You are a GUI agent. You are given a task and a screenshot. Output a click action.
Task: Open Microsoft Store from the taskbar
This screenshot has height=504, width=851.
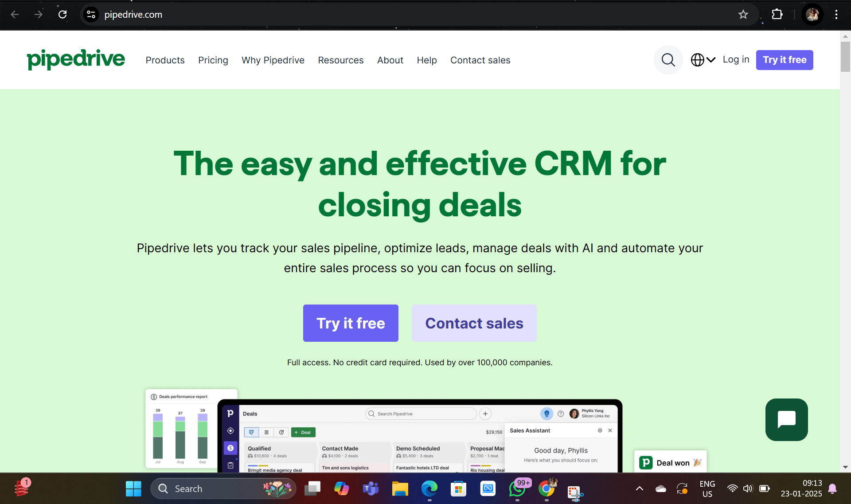coord(458,488)
